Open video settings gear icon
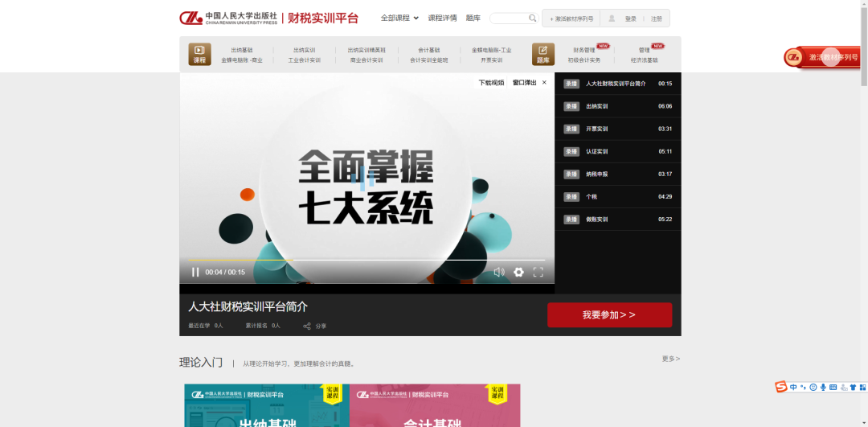 [518, 272]
